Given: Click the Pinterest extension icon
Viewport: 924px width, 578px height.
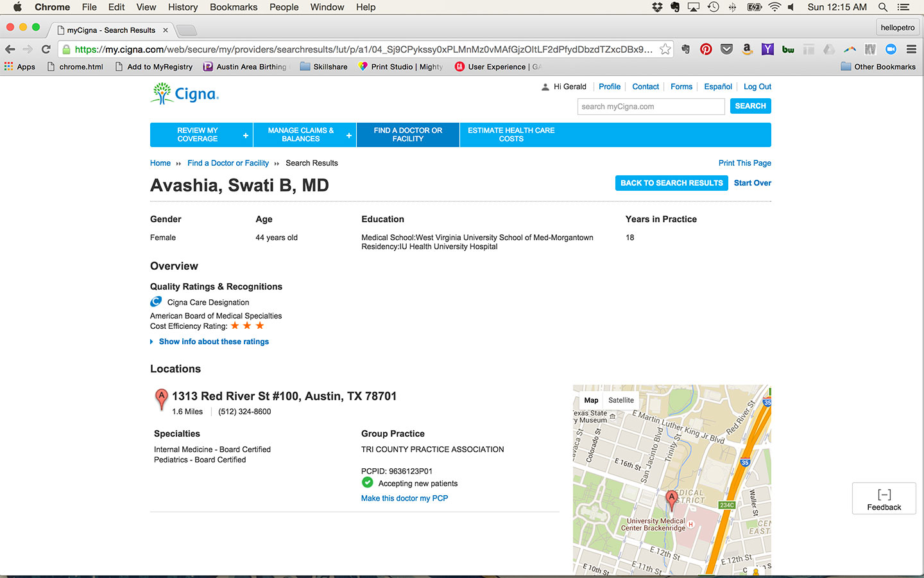Looking at the screenshot, I should (x=706, y=49).
